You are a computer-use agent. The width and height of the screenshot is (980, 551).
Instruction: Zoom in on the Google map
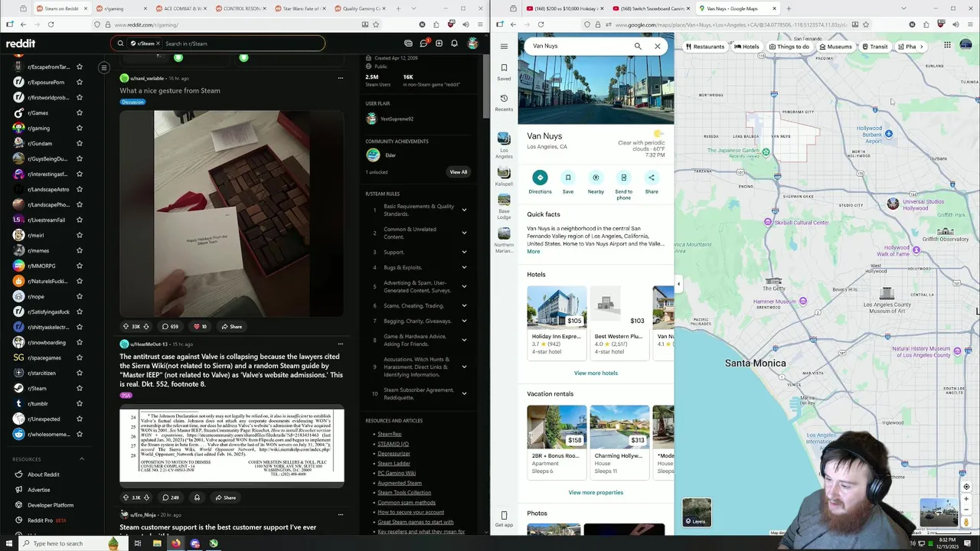pos(966,499)
